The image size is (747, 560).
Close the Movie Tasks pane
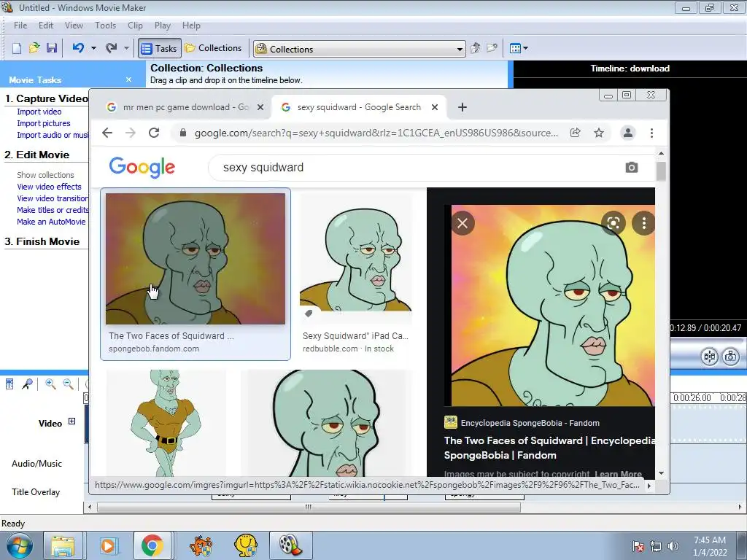click(128, 79)
